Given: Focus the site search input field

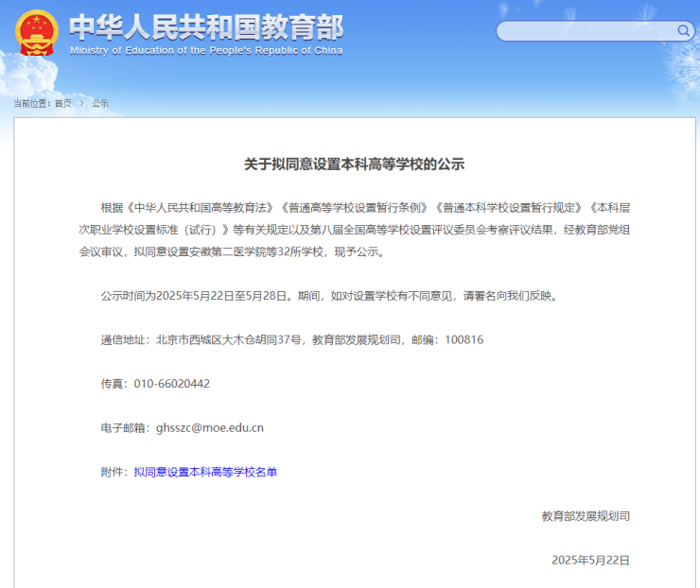Looking at the screenshot, I should 595,31.
